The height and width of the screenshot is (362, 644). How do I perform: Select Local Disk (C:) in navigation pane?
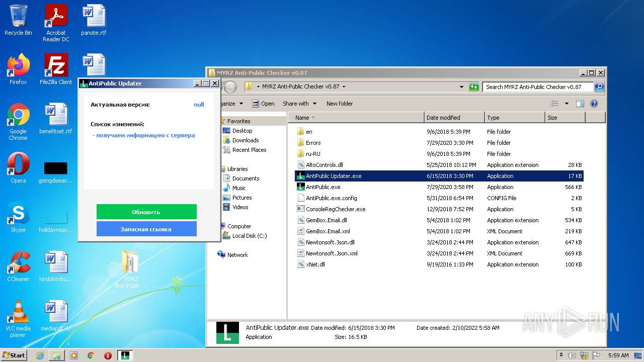(x=250, y=236)
